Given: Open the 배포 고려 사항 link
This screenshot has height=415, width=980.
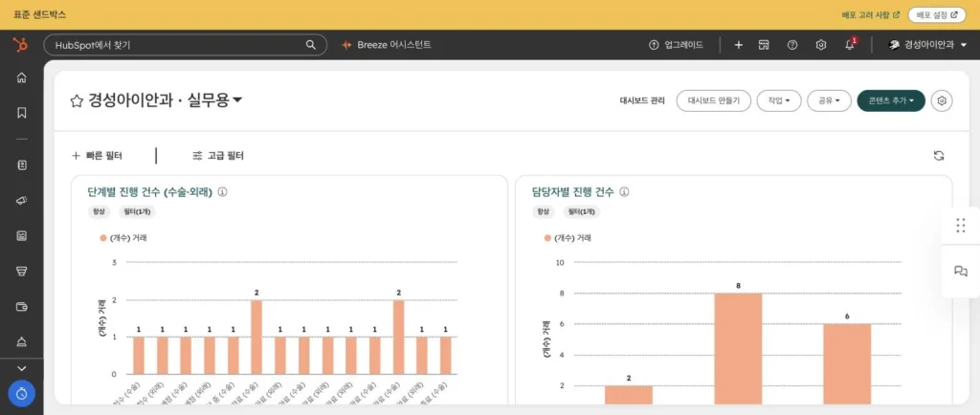Looking at the screenshot, I should 871,14.
